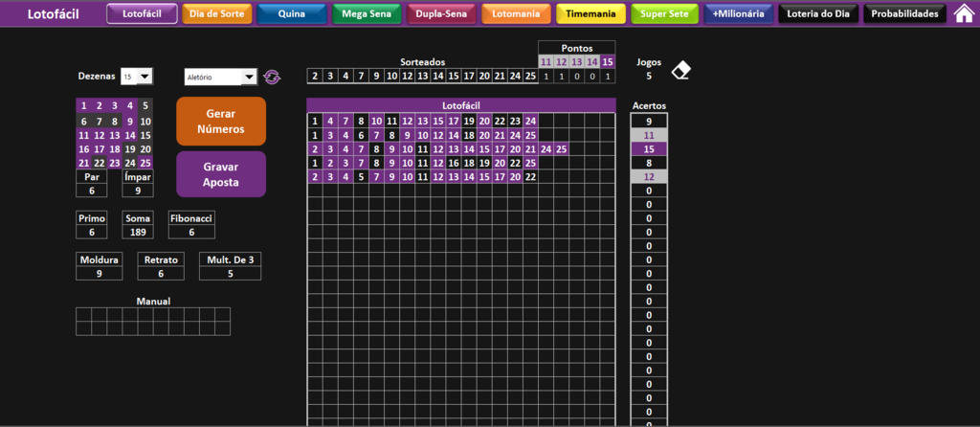Toggle number 16 in the number picker grid

(x=84, y=148)
